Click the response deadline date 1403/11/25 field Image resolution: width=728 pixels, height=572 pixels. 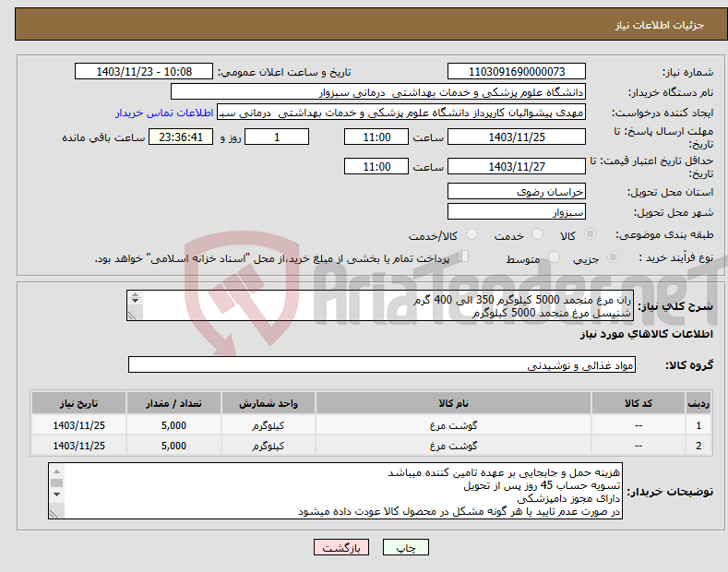[517, 137]
